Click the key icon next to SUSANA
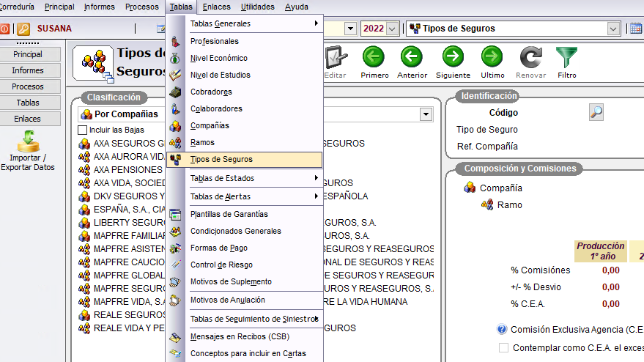The image size is (644, 362). pyautogui.click(x=23, y=29)
